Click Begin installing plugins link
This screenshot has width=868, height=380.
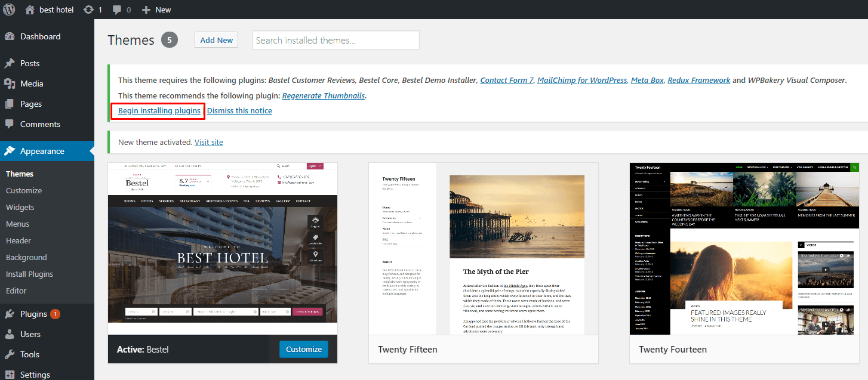159,111
